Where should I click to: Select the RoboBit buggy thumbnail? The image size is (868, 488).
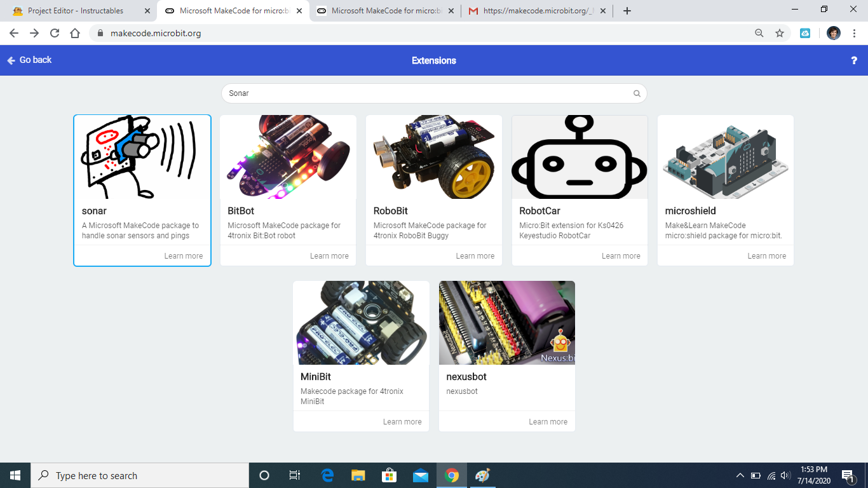434,157
